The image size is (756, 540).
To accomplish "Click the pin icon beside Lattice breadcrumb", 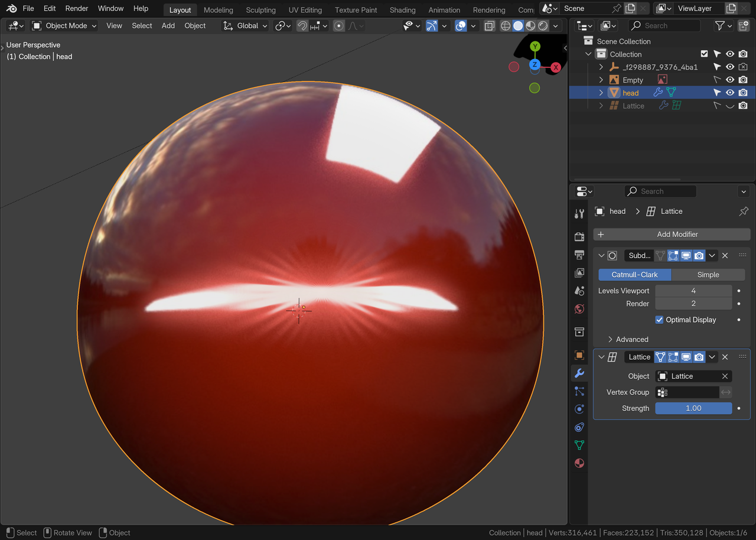I will (744, 211).
